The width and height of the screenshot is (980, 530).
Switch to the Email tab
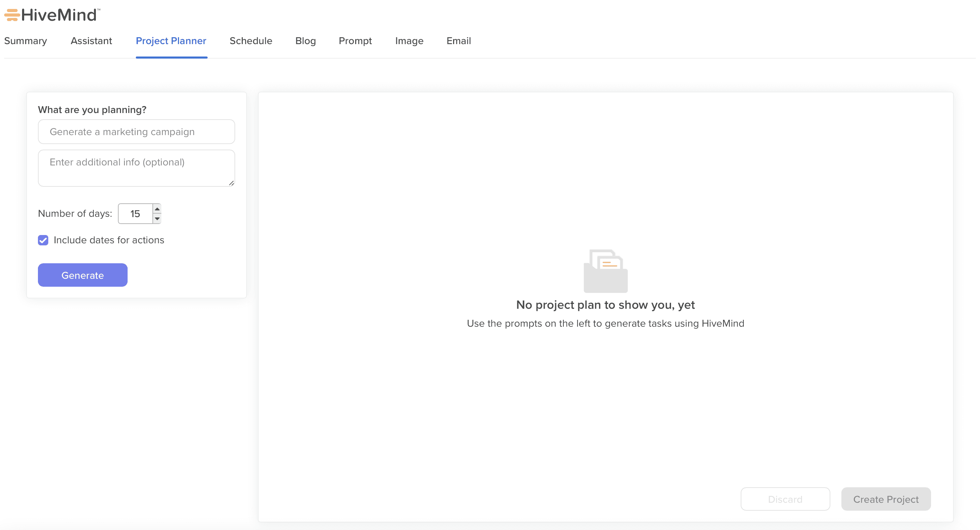[x=458, y=41]
